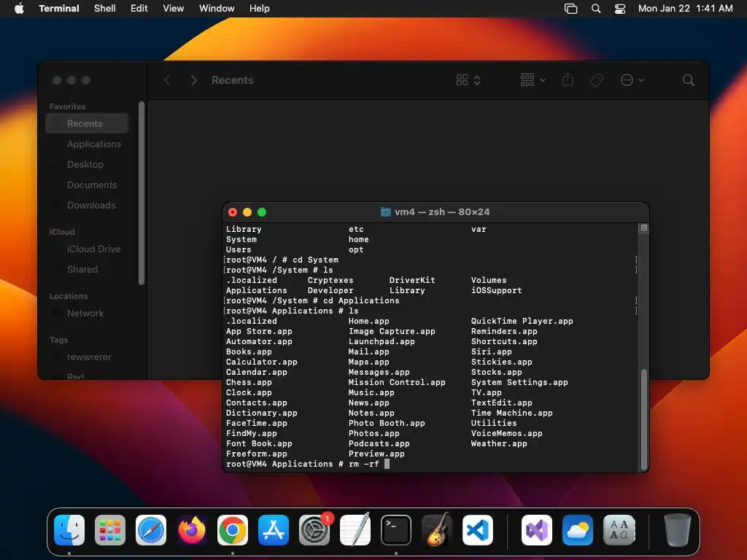Click the Terminal title vm4 — zsh — 80×24
The height and width of the screenshot is (560, 747).
click(x=441, y=212)
